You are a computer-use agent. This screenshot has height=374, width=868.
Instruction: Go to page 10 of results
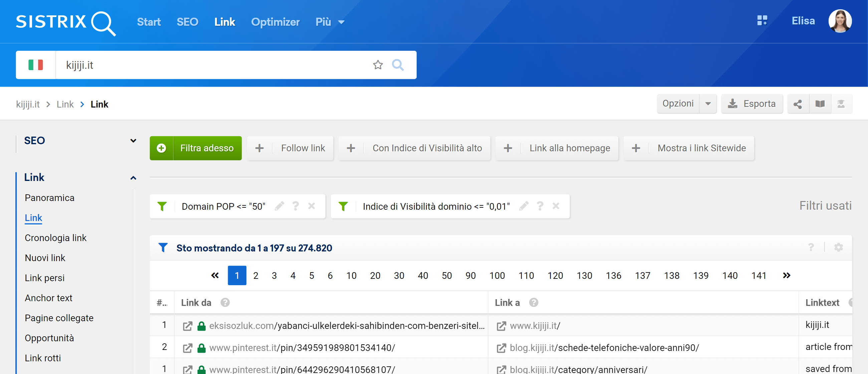[351, 275]
